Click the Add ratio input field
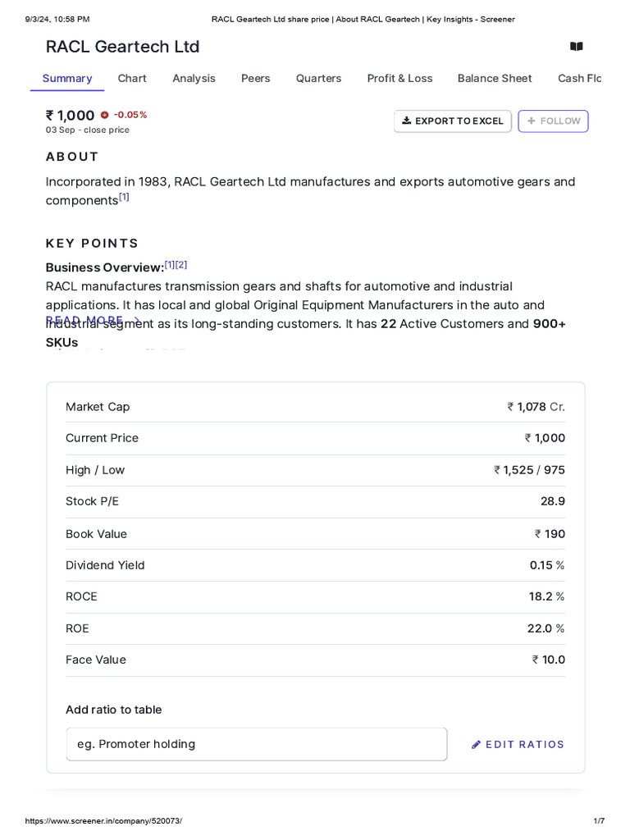The width and height of the screenshot is (630, 840). [257, 744]
